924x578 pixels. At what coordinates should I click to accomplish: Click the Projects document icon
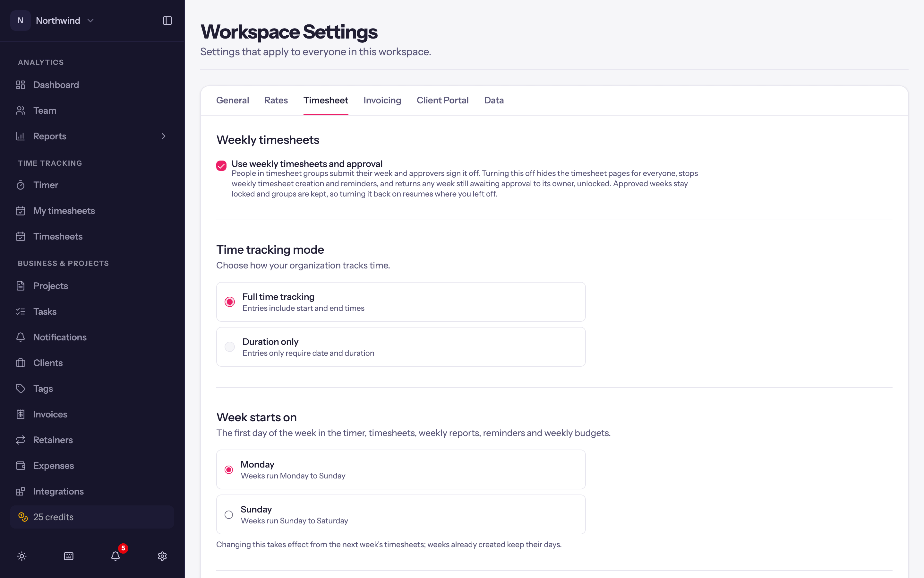pos(21,285)
